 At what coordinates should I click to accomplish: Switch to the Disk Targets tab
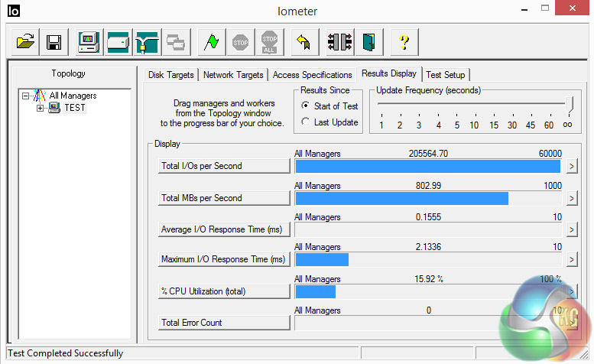pyautogui.click(x=170, y=75)
